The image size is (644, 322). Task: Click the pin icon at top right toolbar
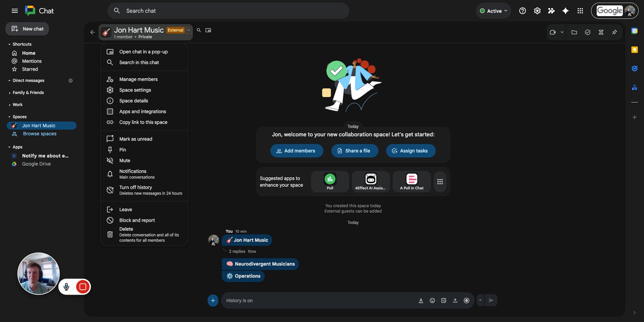click(615, 32)
